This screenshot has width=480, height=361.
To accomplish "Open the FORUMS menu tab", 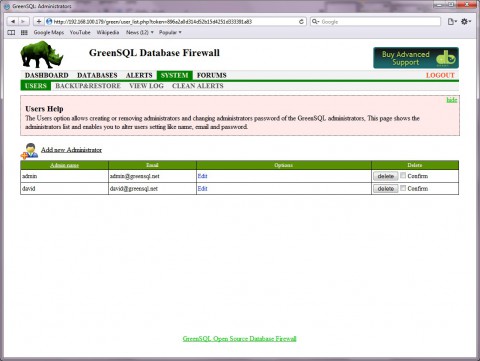I will [212, 75].
